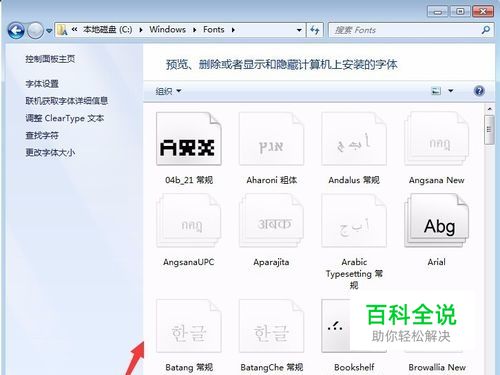Open 字体设置 link
The width and height of the screenshot is (500, 375).
tap(42, 84)
